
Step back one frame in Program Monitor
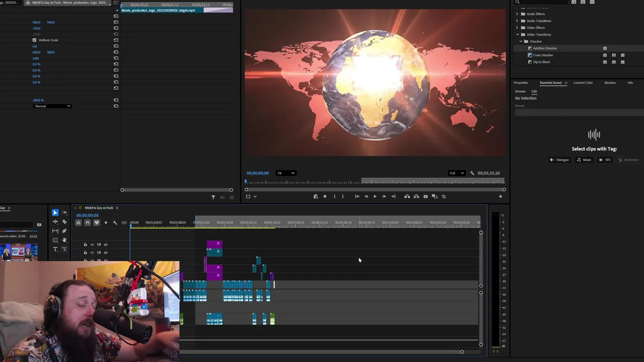366,197
